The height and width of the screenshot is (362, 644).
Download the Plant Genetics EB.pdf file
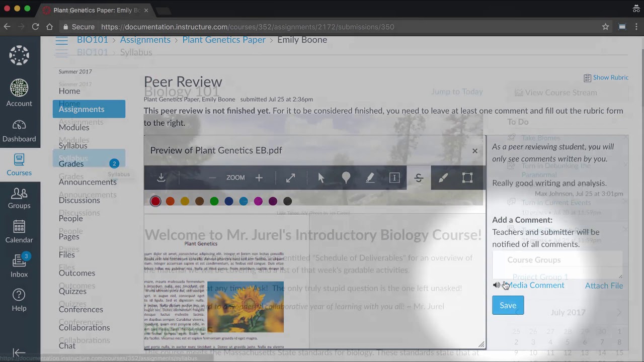coord(161,177)
